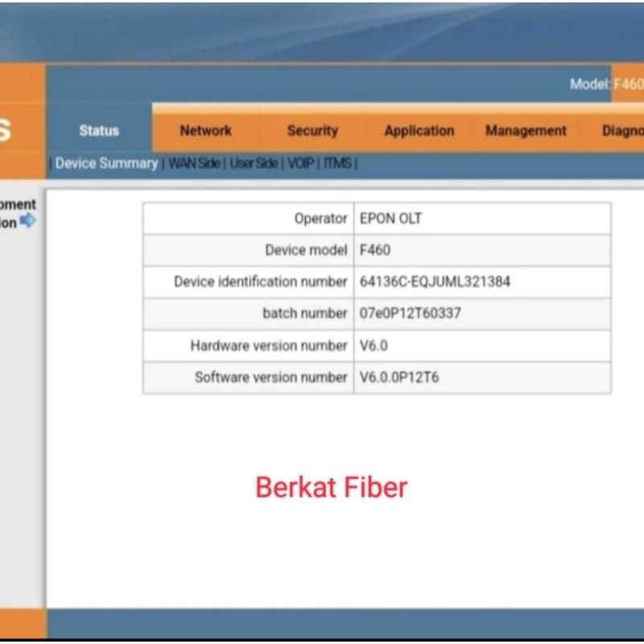The height and width of the screenshot is (644, 644).
Task: Click the Berkat Fiber red text
Action: click(331, 487)
